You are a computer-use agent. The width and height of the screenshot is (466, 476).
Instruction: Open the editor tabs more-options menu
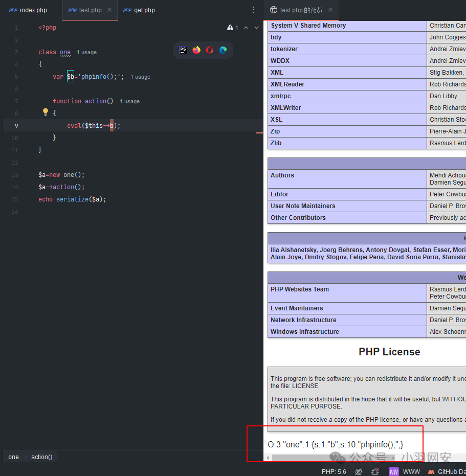tap(253, 10)
